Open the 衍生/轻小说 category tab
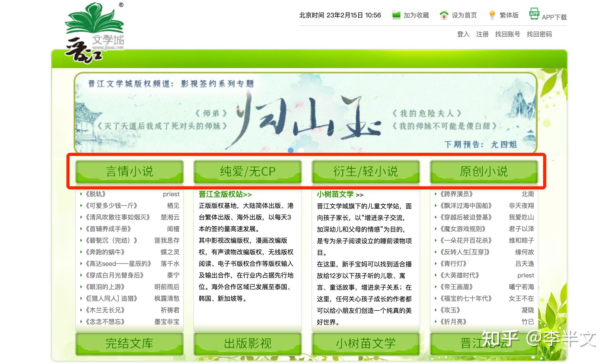612x364 pixels. [x=366, y=171]
